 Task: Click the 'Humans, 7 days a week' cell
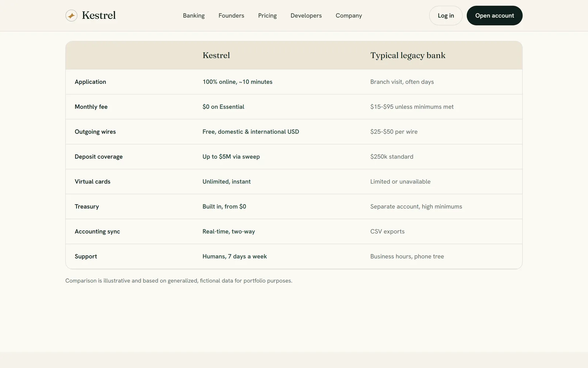234,256
